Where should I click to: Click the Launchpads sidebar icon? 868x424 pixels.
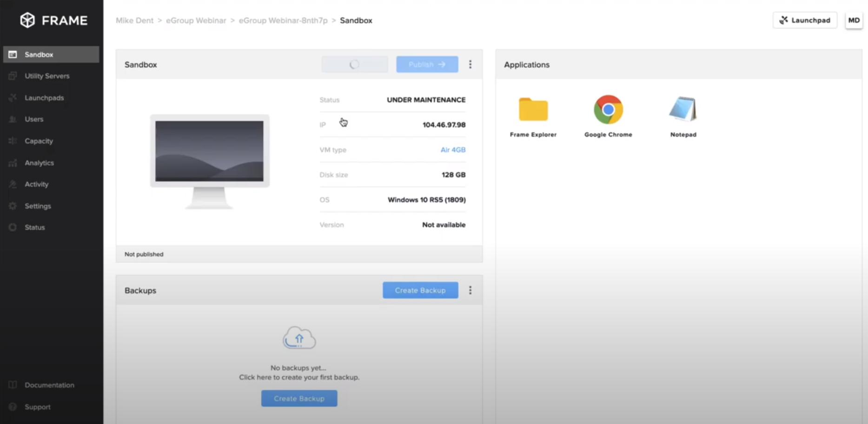13,98
